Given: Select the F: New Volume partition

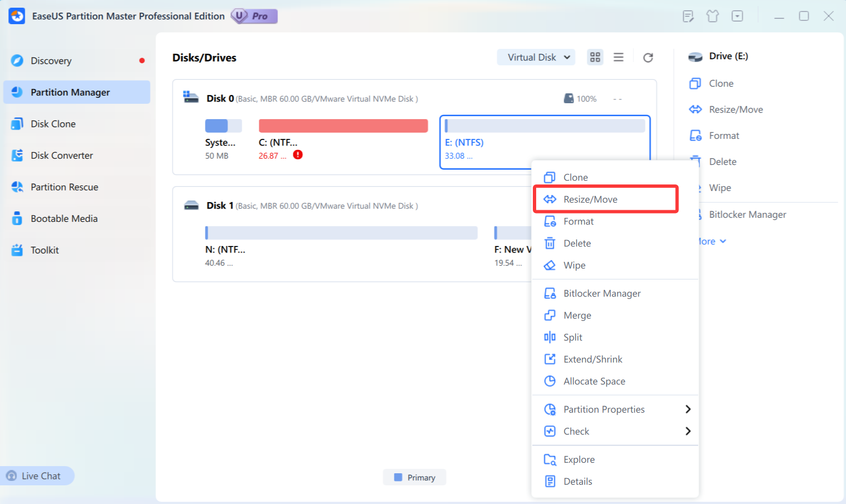Looking at the screenshot, I should (x=512, y=247).
